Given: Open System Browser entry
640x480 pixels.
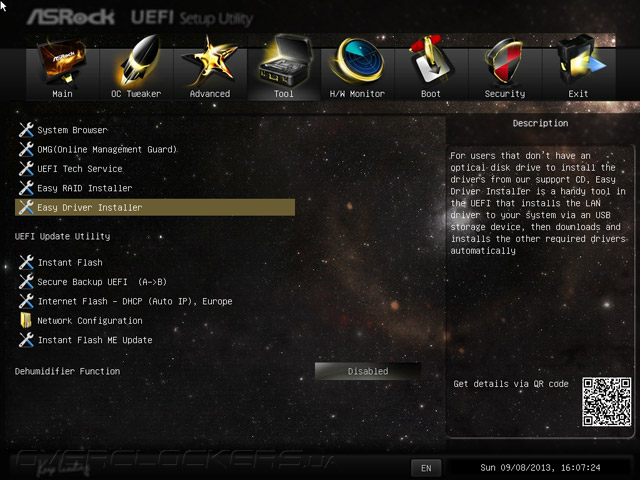Looking at the screenshot, I should [73, 130].
